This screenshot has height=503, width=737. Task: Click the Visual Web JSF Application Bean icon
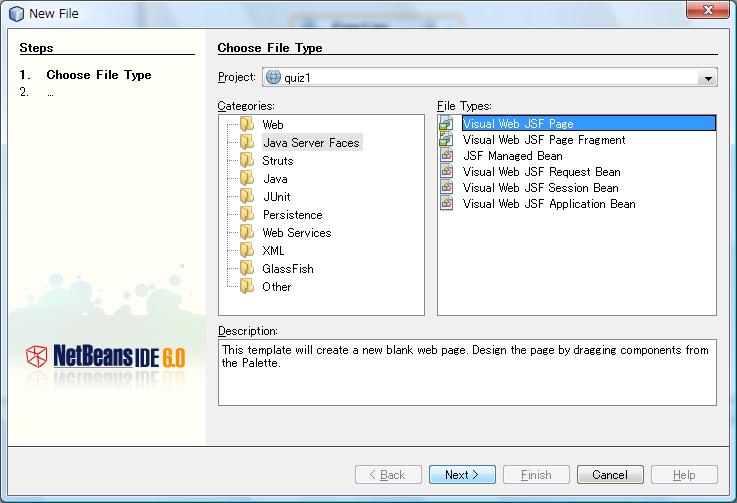446,204
